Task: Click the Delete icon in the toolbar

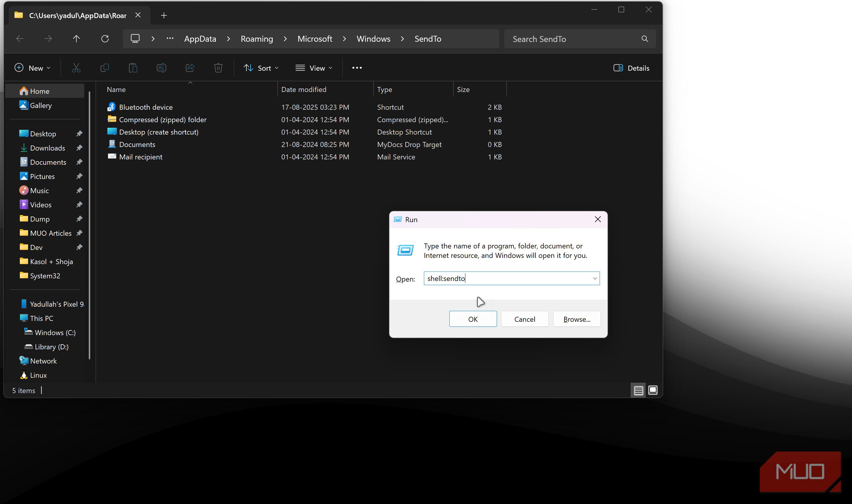Action: pos(218,68)
